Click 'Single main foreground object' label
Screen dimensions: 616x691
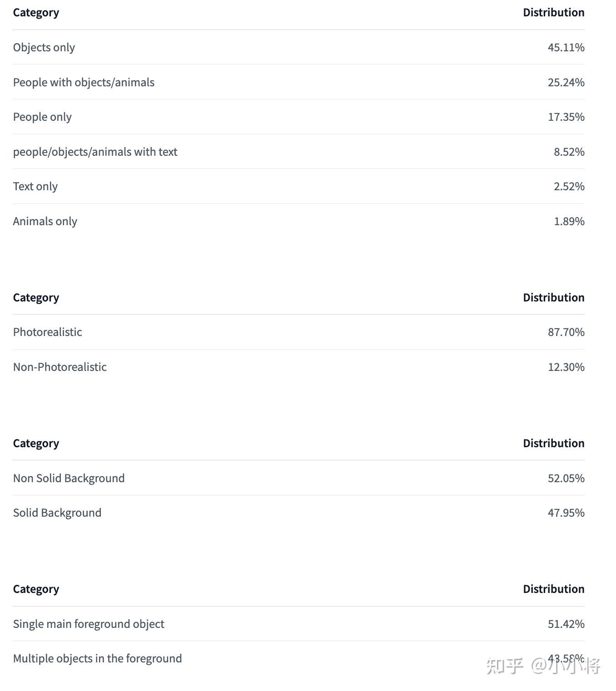click(x=89, y=624)
